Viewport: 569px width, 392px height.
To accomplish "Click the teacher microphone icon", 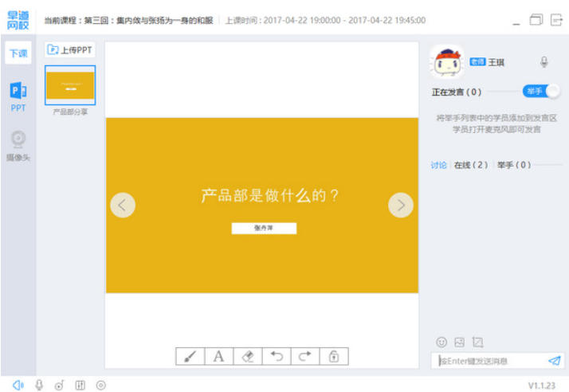I will 543,62.
